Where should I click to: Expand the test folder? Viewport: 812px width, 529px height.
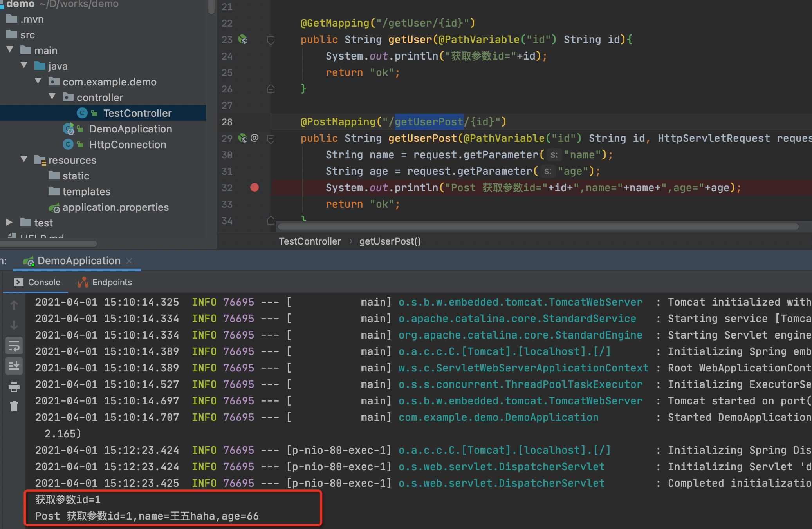click(x=9, y=222)
